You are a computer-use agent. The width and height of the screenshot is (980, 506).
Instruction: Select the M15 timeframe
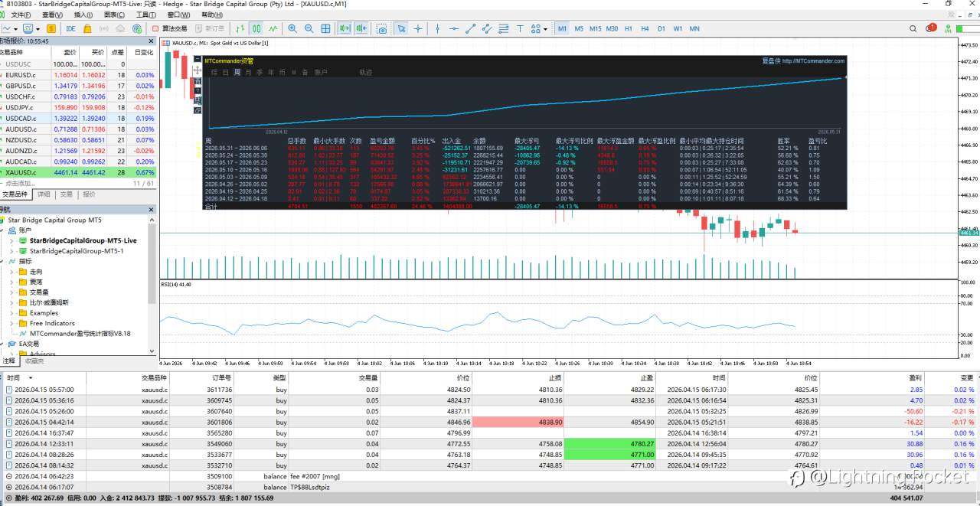coord(595,28)
